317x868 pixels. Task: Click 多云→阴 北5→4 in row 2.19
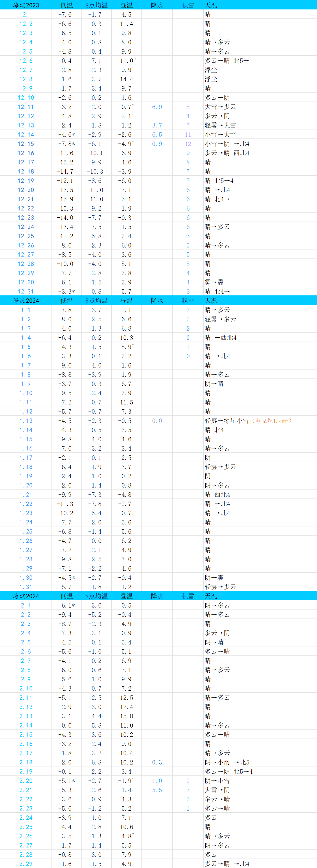coord(229,772)
